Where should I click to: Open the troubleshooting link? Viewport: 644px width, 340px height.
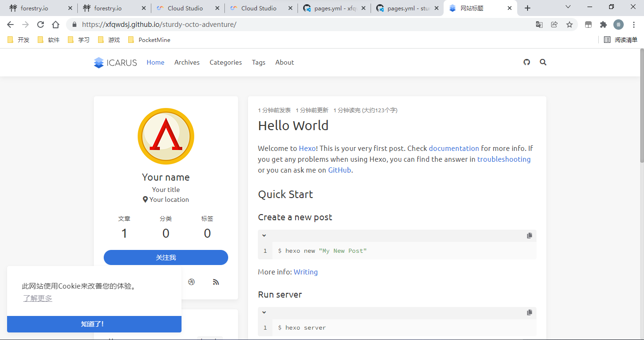504,159
